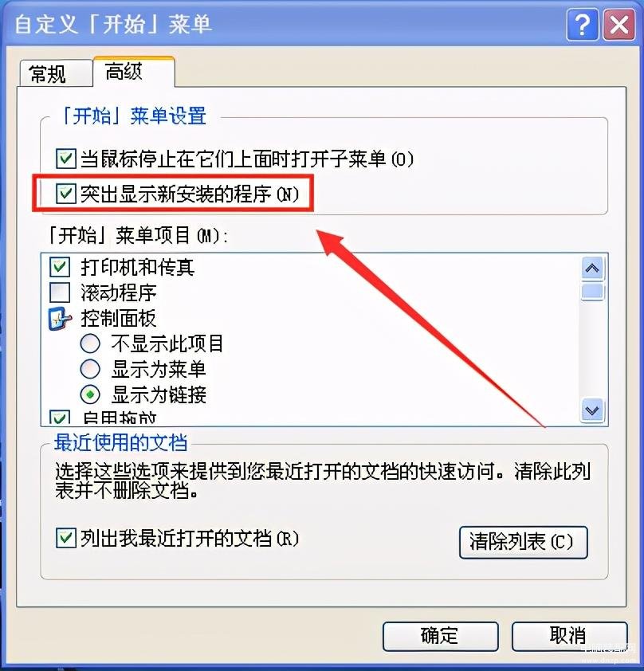Confirm with the 确定 button
The height and width of the screenshot is (671, 644).
point(441,637)
